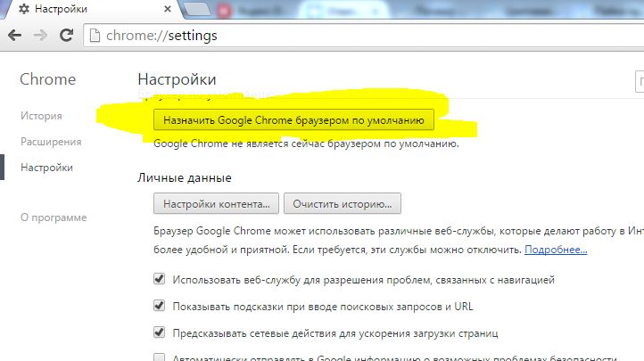Follow the Подробнее link
This screenshot has height=361, width=644.
[x=556, y=250]
